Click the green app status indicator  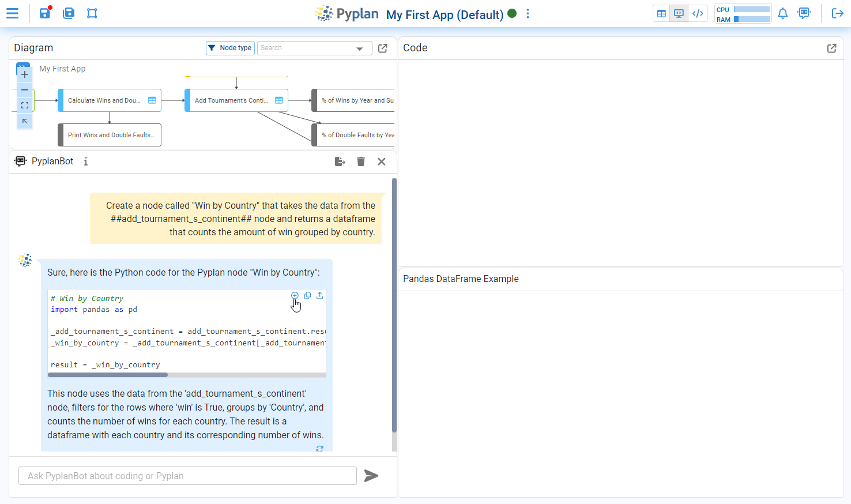pyautogui.click(x=512, y=13)
